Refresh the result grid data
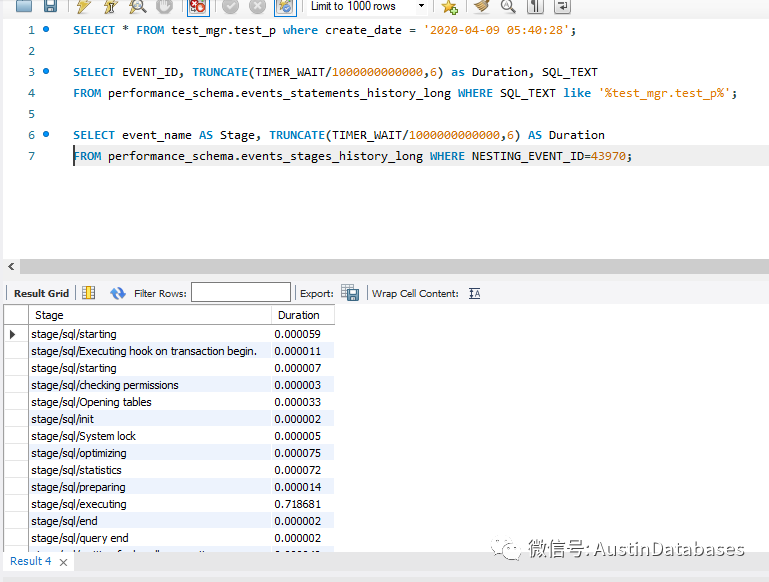 coord(118,293)
